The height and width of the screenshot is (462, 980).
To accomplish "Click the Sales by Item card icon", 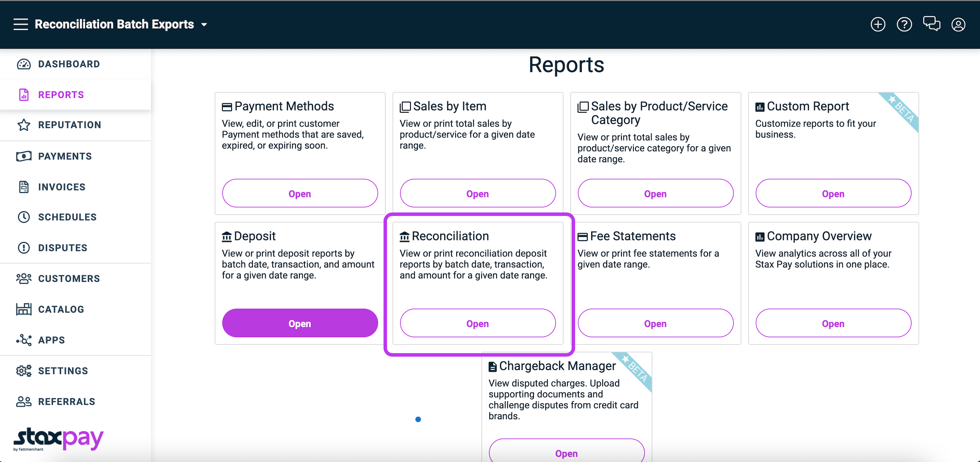I will (x=405, y=107).
